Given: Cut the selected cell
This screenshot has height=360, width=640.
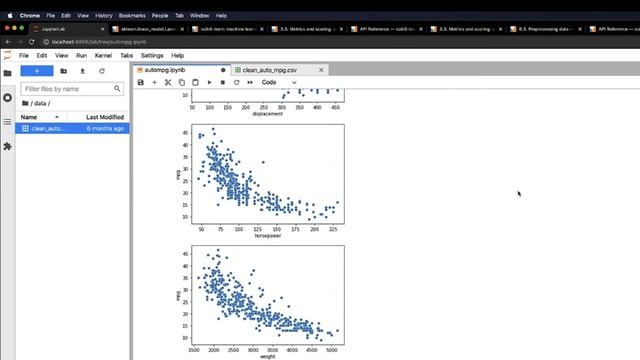Looking at the screenshot, I should [x=168, y=82].
